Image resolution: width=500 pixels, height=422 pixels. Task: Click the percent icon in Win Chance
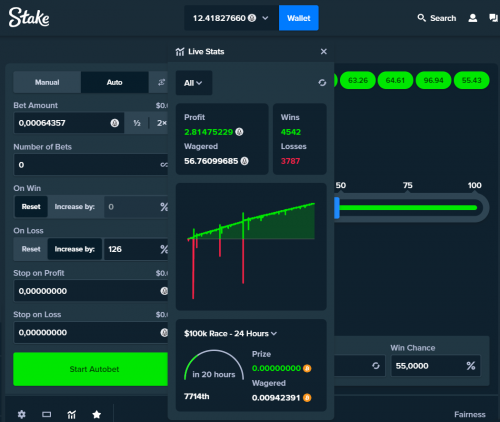point(471,366)
